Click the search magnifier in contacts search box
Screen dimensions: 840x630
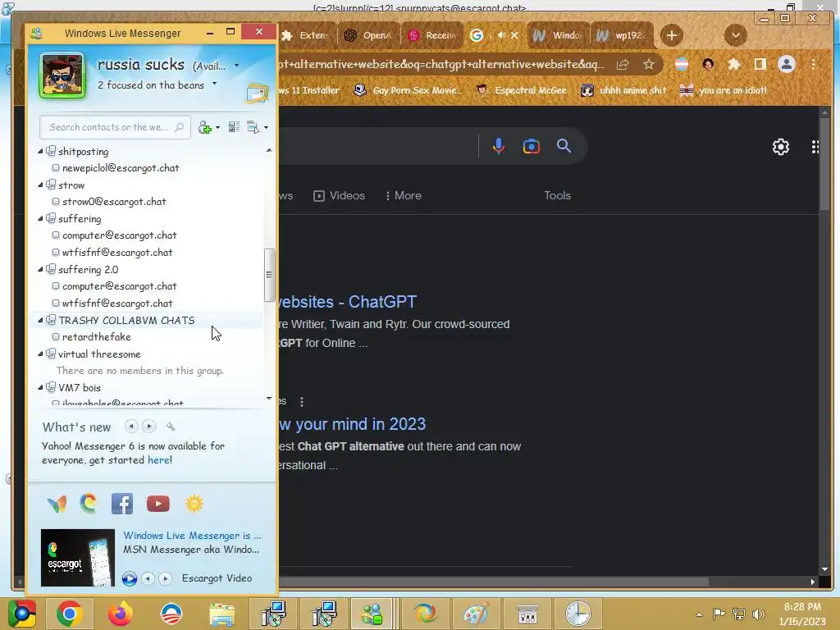click(180, 127)
